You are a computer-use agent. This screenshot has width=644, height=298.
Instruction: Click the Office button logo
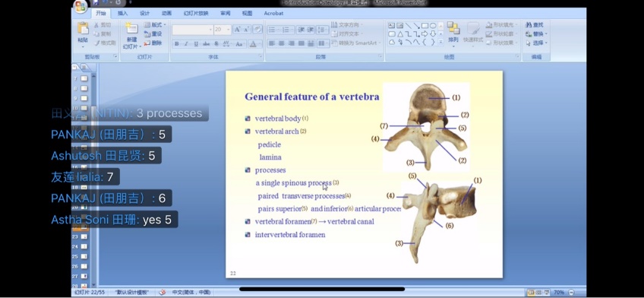(80, 6)
